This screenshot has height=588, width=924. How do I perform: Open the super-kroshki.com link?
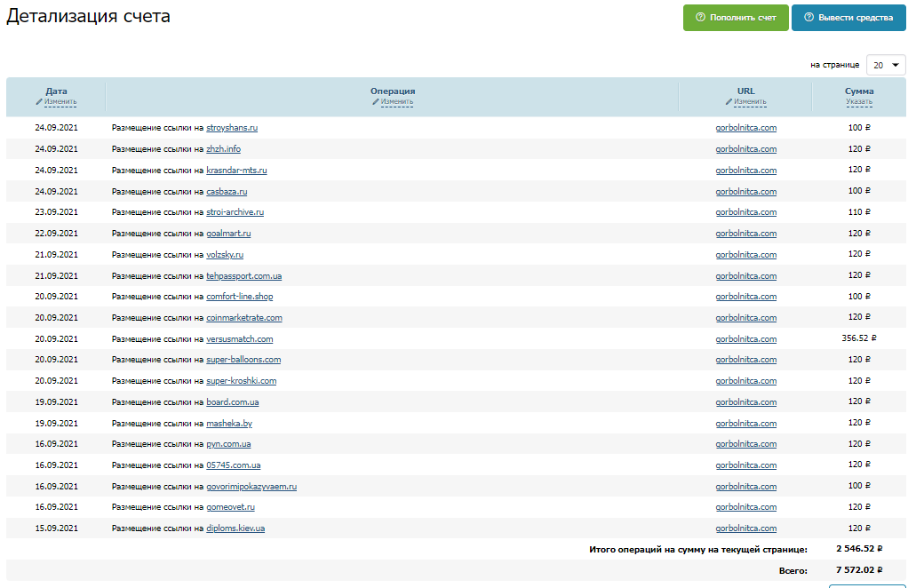pos(241,381)
